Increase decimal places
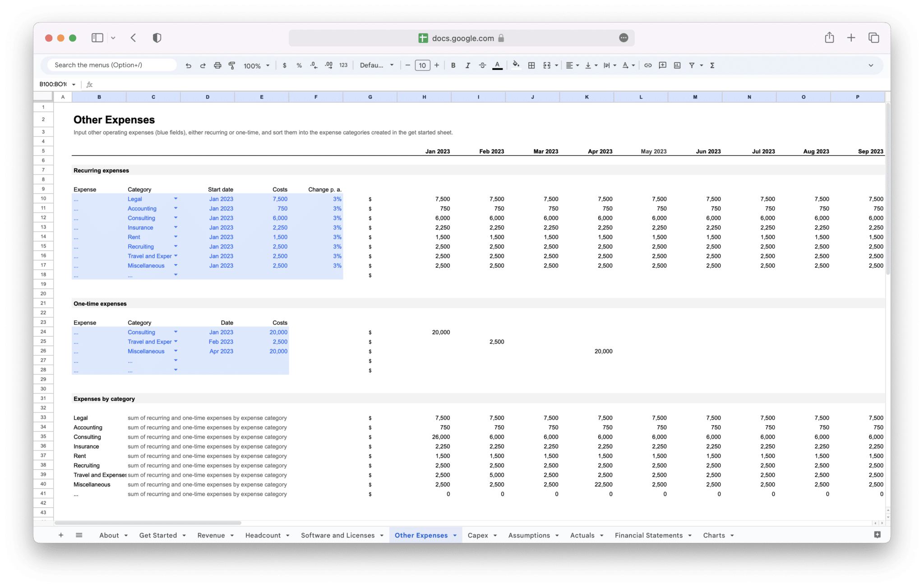The width and height of the screenshot is (924, 587). pyautogui.click(x=328, y=65)
